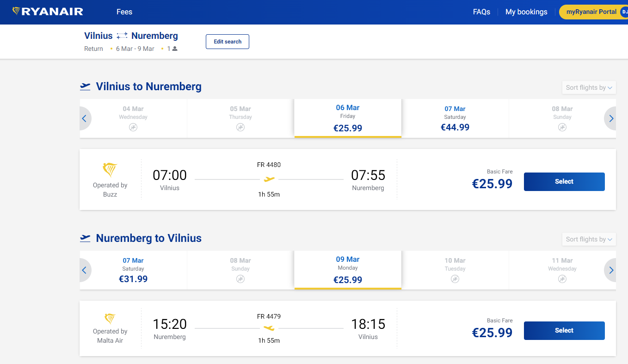Open My bookings in the header
Viewport: 628px width, 364px height.
tap(526, 12)
